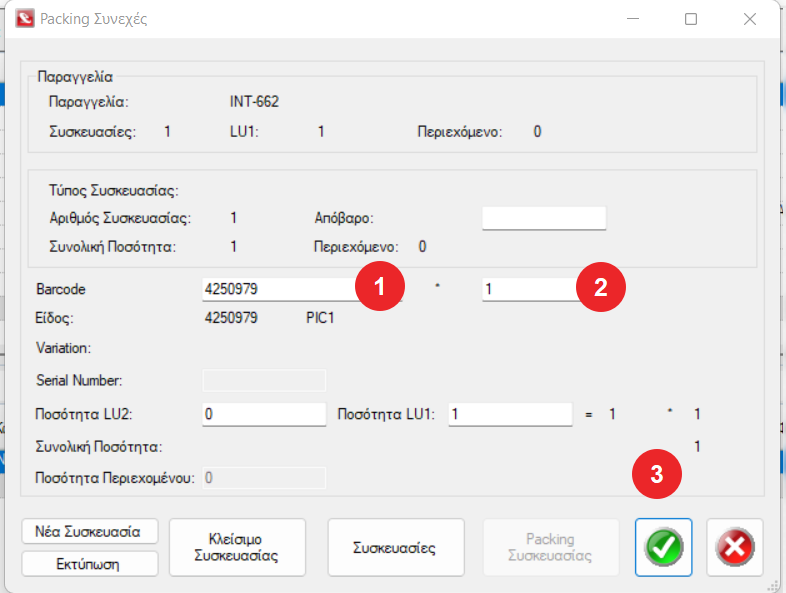Click the Packing Συσκευασίας button
The height and width of the screenshot is (593, 786).
[x=551, y=547]
